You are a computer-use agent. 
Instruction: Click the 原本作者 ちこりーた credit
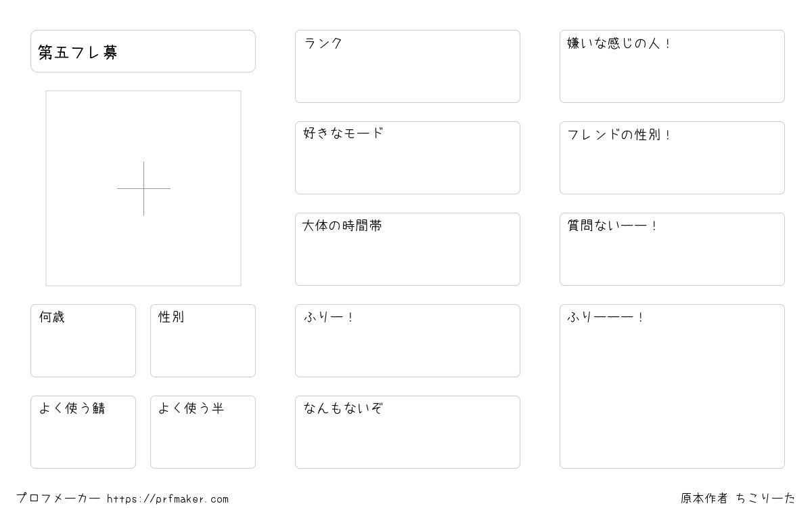738,499
